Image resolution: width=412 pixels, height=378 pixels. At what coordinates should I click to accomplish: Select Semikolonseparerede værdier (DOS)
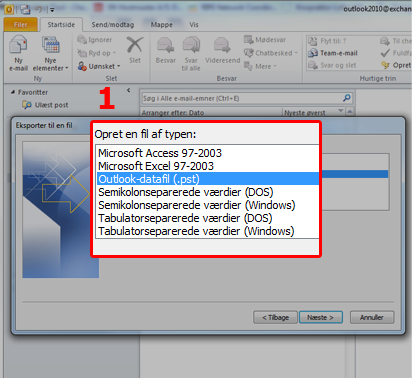(207, 192)
